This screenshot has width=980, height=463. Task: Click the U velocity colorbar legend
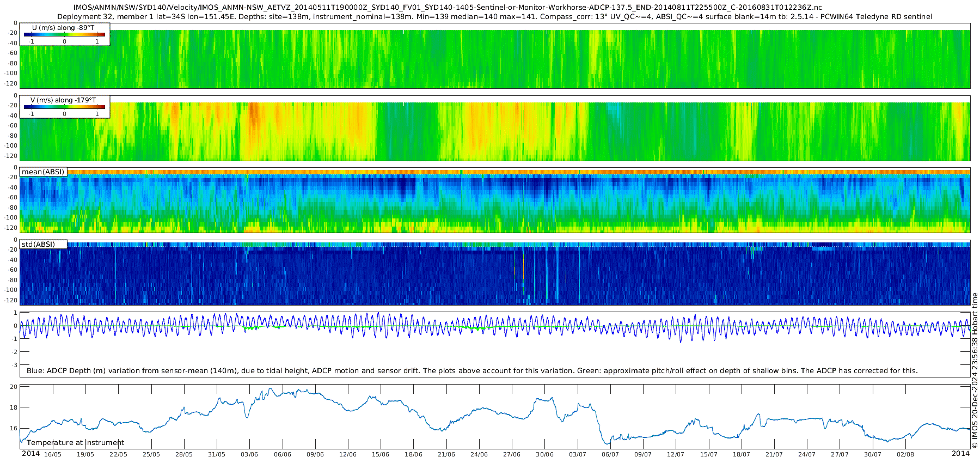coord(64,35)
